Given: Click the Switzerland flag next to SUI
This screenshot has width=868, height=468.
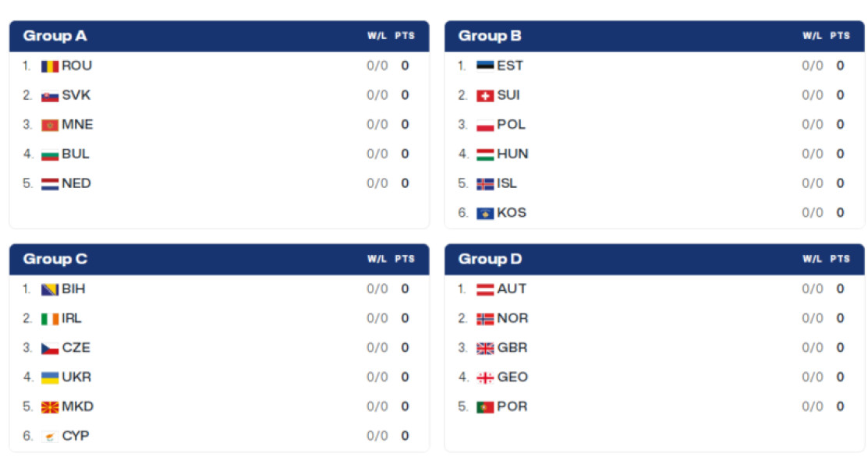Looking at the screenshot, I should [x=485, y=96].
